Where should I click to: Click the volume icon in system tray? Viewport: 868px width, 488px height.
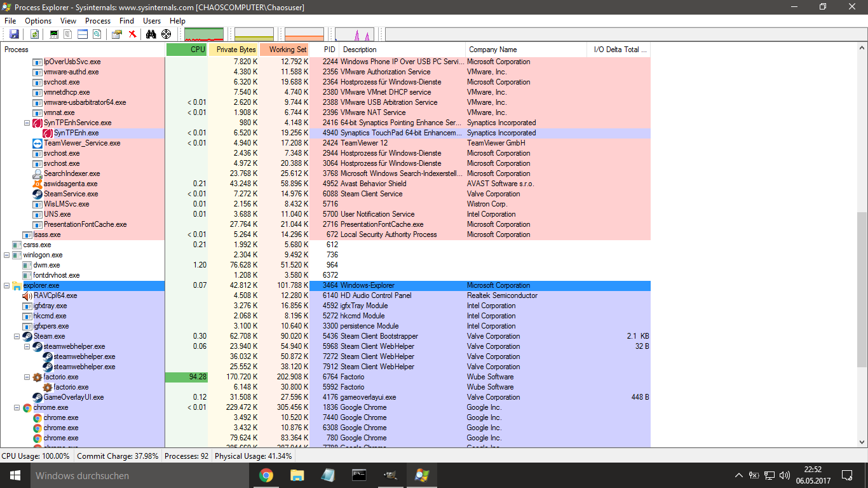(x=785, y=475)
